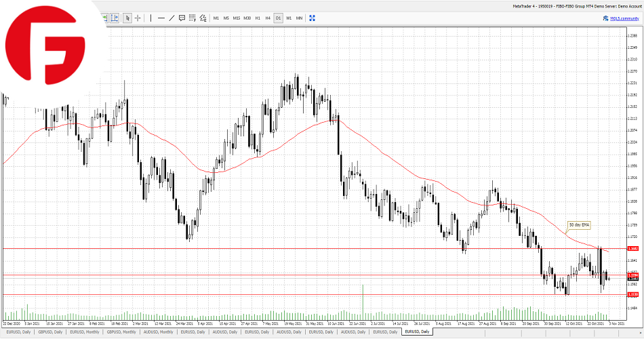This screenshot has width=644, height=339.
Task: Open the MQL5.community link
Action: (x=622, y=18)
